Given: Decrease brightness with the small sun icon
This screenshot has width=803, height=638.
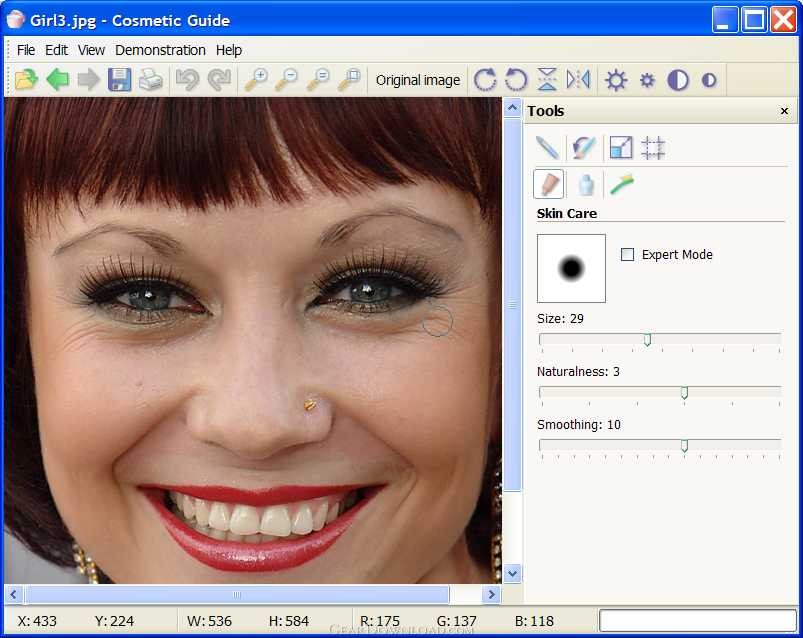Looking at the screenshot, I should click(647, 80).
